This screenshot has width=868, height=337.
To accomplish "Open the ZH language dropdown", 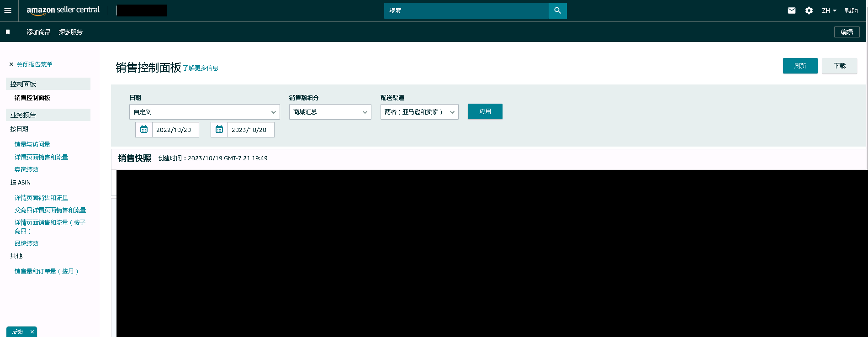I will coord(829,11).
